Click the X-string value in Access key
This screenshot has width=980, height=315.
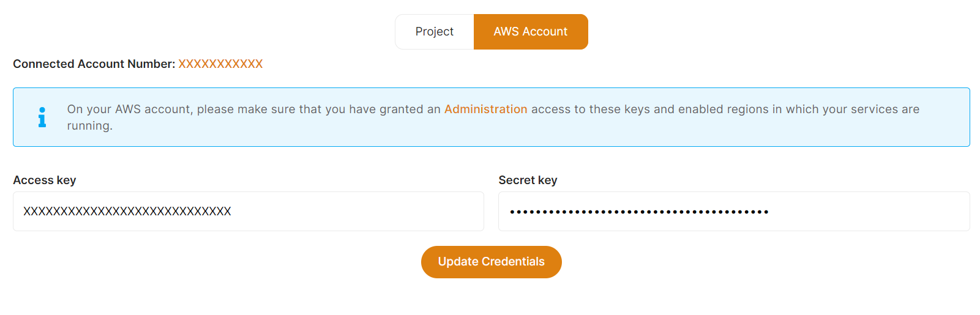pos(127,212)
